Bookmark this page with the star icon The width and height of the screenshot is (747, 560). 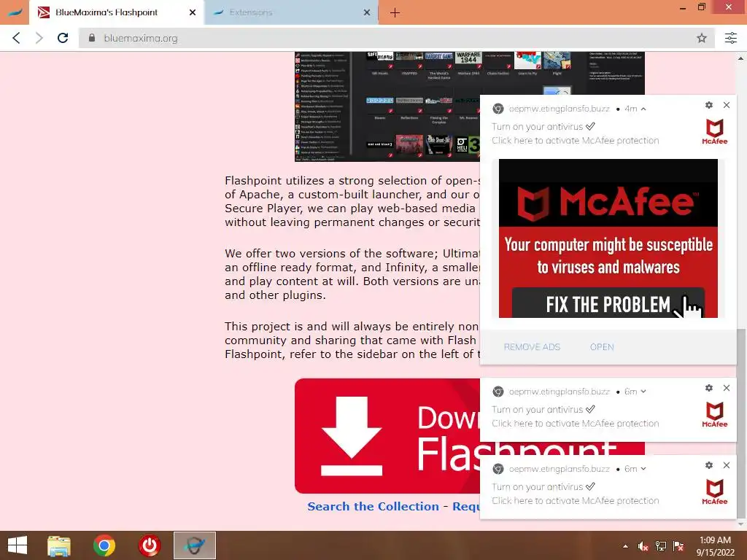pos(701,38)
